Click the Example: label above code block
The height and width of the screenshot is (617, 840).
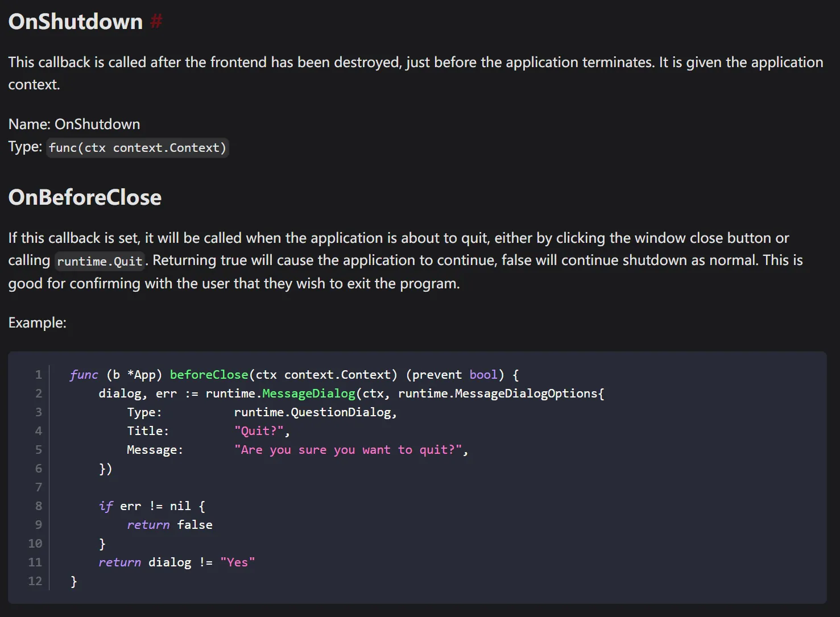(x=38, y=323)
